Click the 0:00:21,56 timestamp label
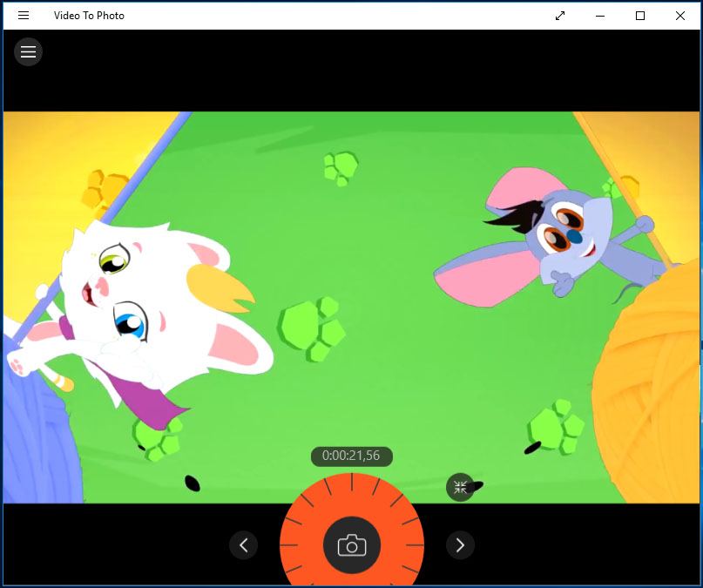This screenshot has height=588, width=703. coord(352,456)
